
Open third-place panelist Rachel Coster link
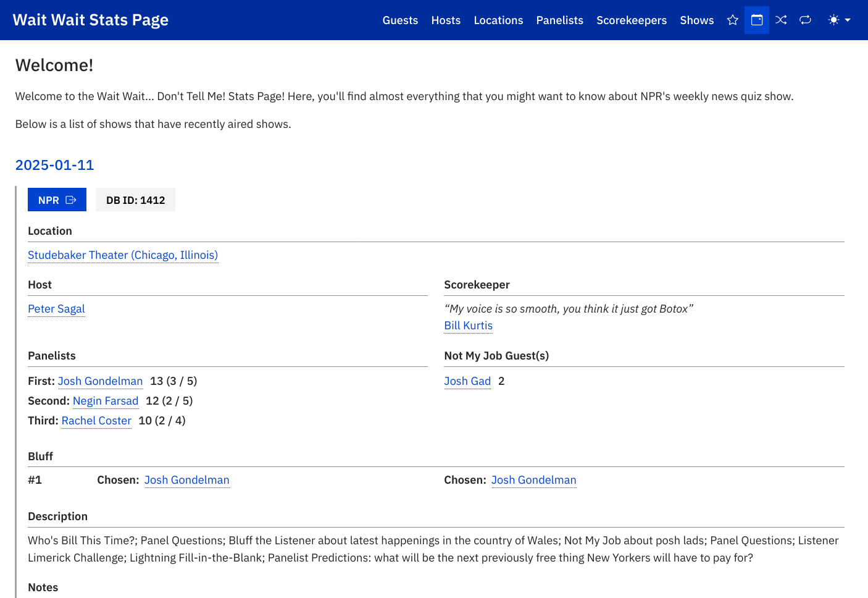click(96, 421)
